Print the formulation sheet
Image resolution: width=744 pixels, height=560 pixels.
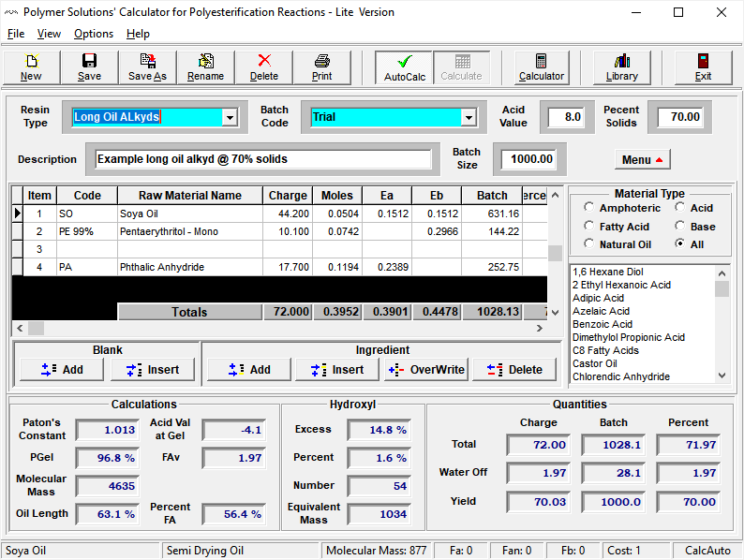click(321, 67)
